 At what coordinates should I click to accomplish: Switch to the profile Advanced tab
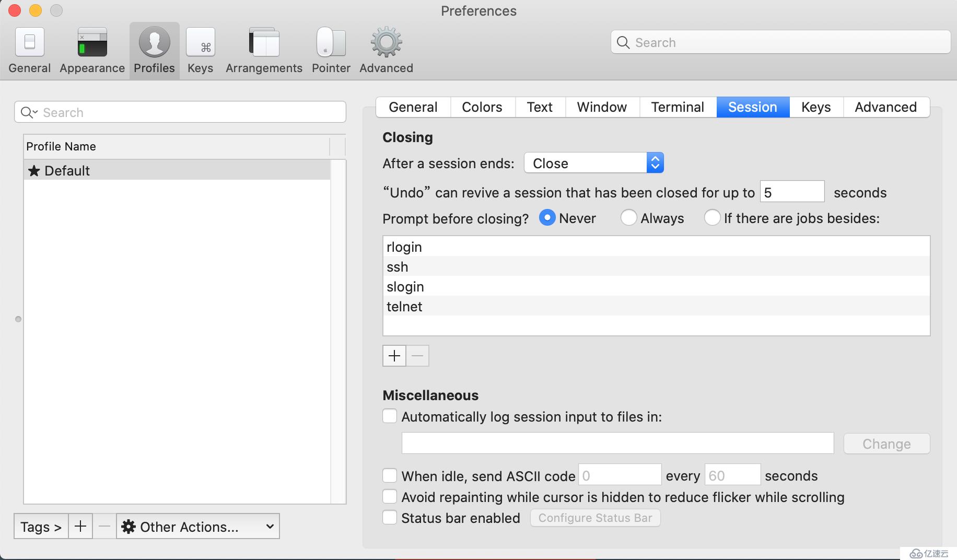coord(886,107)
